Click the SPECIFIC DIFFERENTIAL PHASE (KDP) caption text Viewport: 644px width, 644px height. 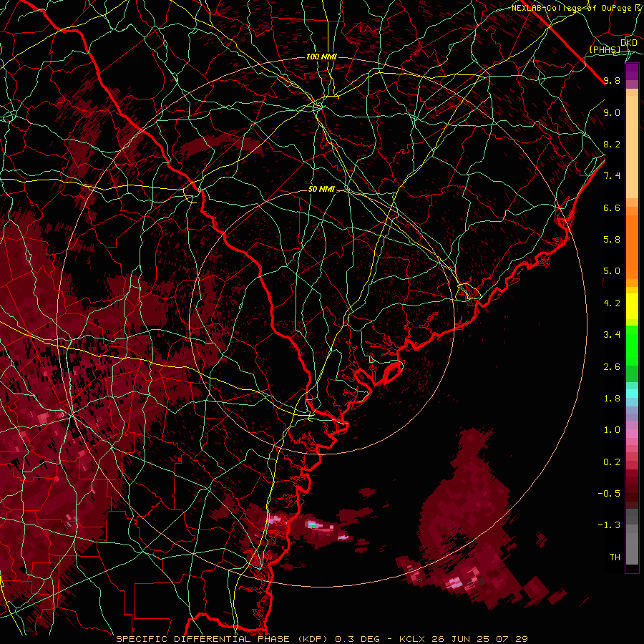point(223,639)
